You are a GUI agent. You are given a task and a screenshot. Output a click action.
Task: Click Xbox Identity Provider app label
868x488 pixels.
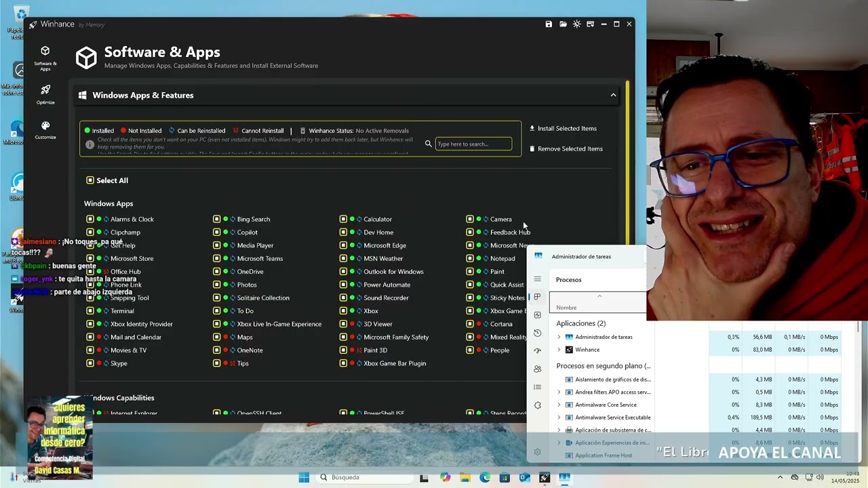tap(142, 324)
